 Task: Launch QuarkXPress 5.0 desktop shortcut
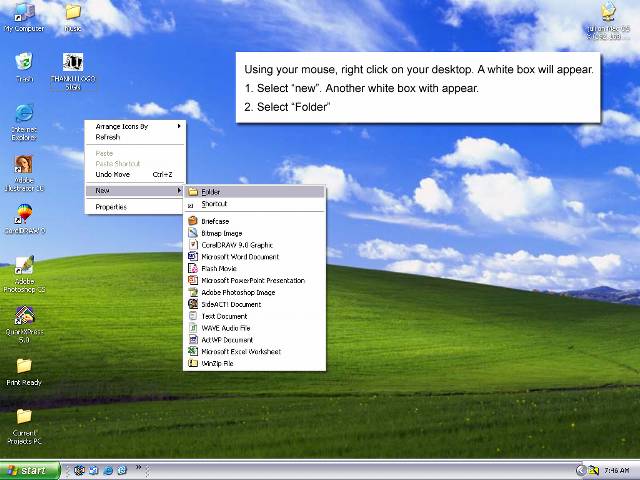pos(24,324)
